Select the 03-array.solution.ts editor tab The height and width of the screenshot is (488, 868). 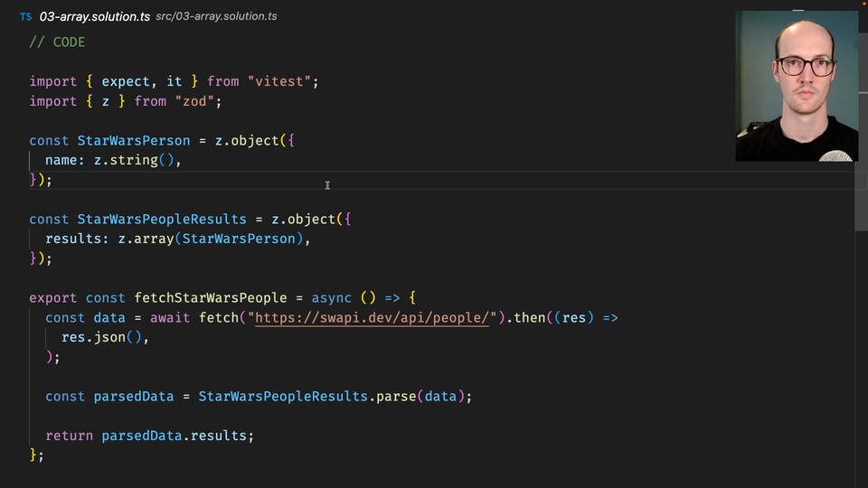[94, 17]
